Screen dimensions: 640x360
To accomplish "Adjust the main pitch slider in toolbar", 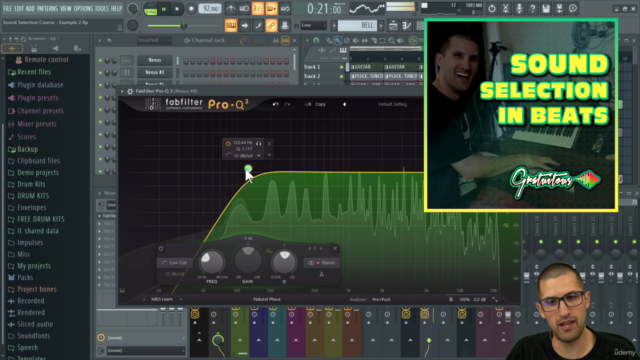I will (x=184, y=26).
